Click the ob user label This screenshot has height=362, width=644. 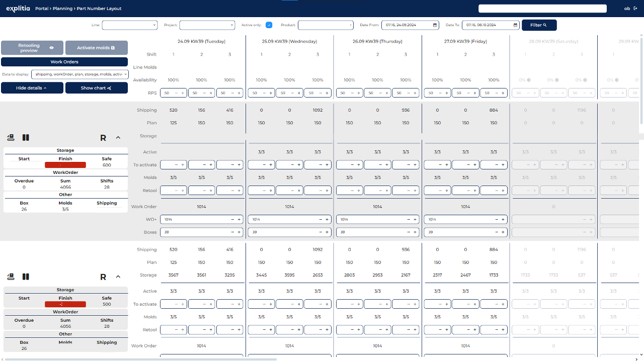pos(627,9)
